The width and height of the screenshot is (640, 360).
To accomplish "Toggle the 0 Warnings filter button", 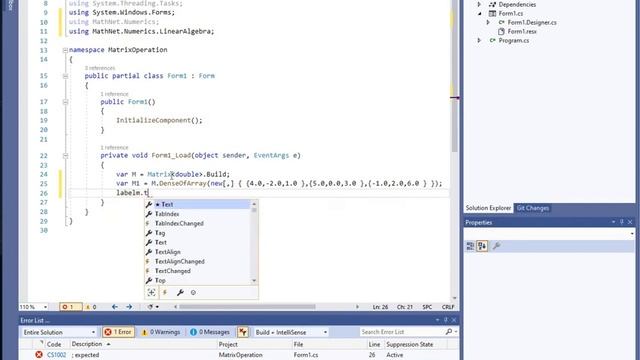I will 160,332.
